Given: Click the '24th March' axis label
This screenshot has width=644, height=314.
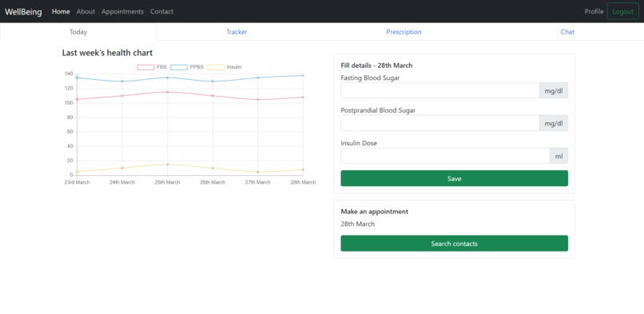Looking at the screenshot, I should pyautogui.click(x=122, y=182).
